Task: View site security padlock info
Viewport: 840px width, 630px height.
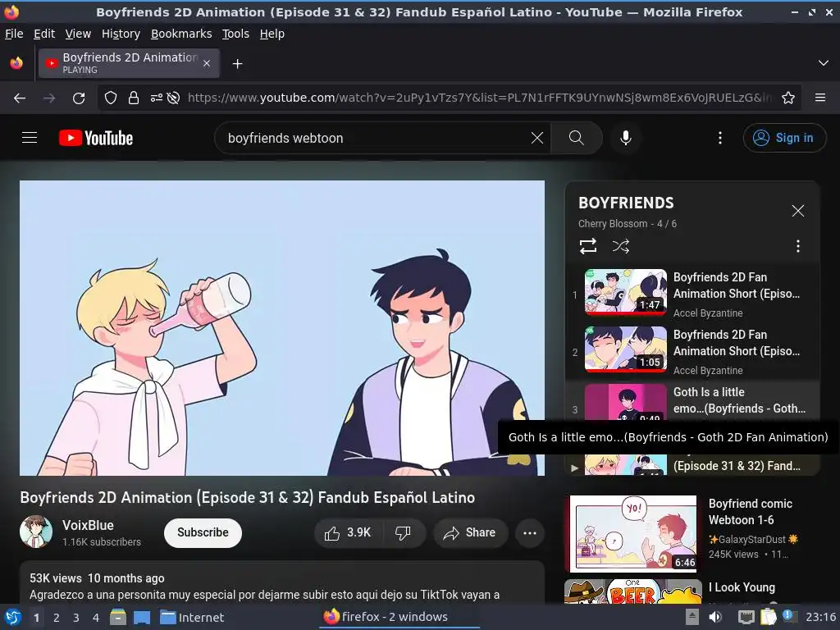Action: (134, 98)
